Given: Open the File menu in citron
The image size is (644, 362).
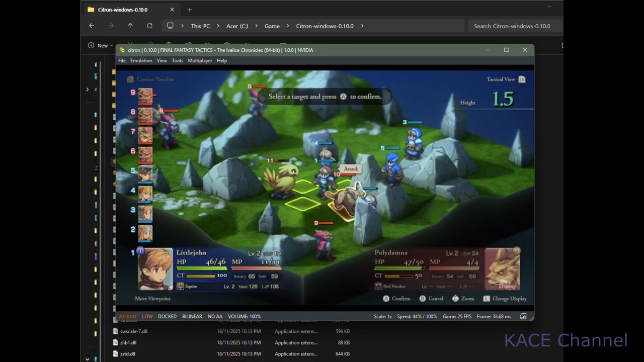Looking at the screenshot, I should point(122,61).
